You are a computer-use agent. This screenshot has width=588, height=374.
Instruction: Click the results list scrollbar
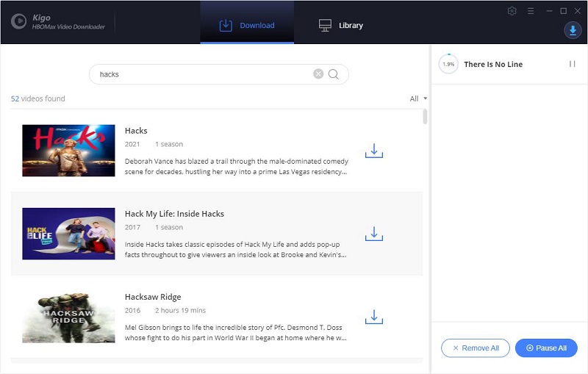425,116
